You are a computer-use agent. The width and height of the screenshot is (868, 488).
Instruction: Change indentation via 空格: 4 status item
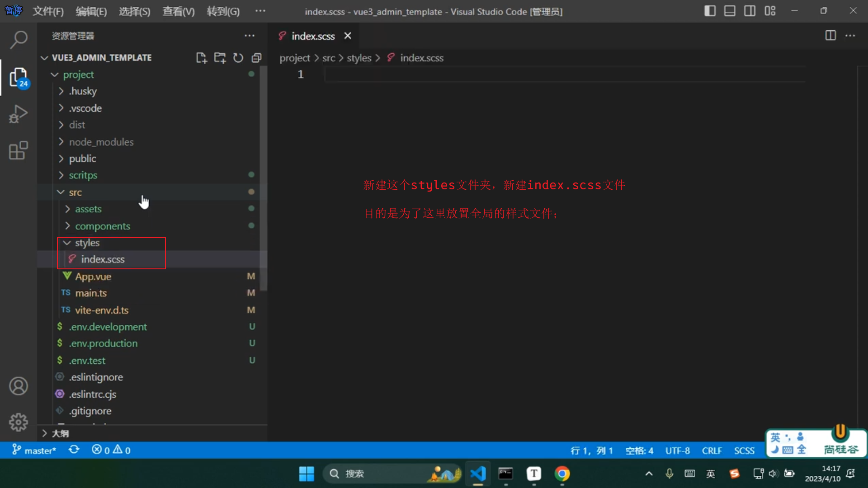pyautogui.click(x=639, y=450)
